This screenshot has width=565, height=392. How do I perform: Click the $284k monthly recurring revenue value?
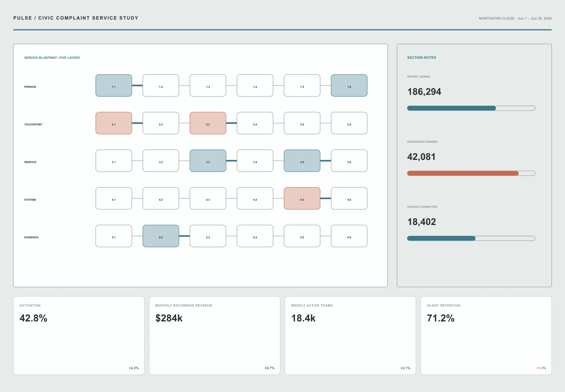point(169,318)
